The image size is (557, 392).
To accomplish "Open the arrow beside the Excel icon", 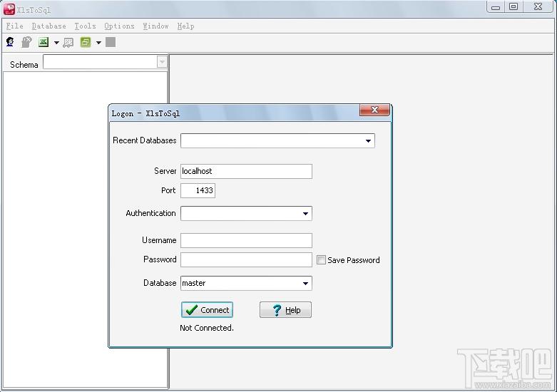I will point(56,43).
